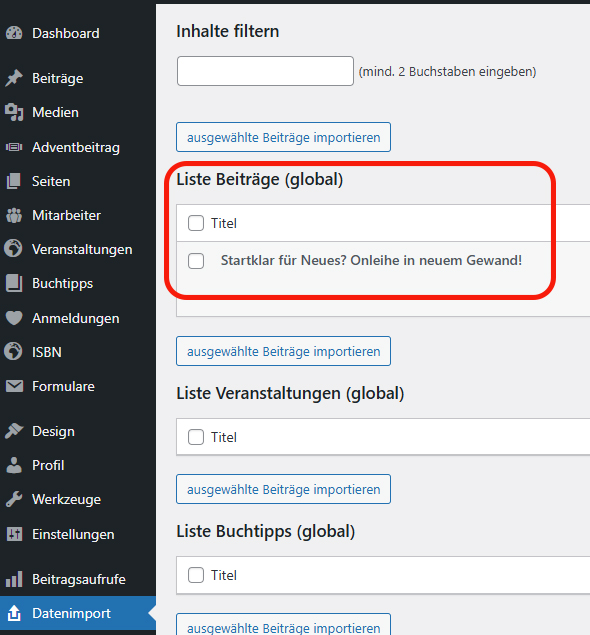The width and height of the screenshot is (590, 635).
Task: Click the top ausgewählte Beiträge importieren button
Action: point(283,137)
